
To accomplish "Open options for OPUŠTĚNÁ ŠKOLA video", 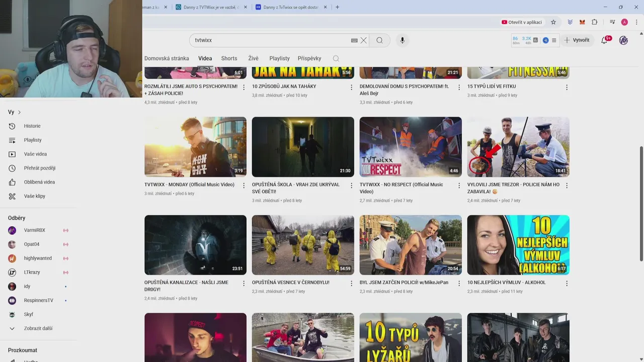I will click(x=351, y=186).
